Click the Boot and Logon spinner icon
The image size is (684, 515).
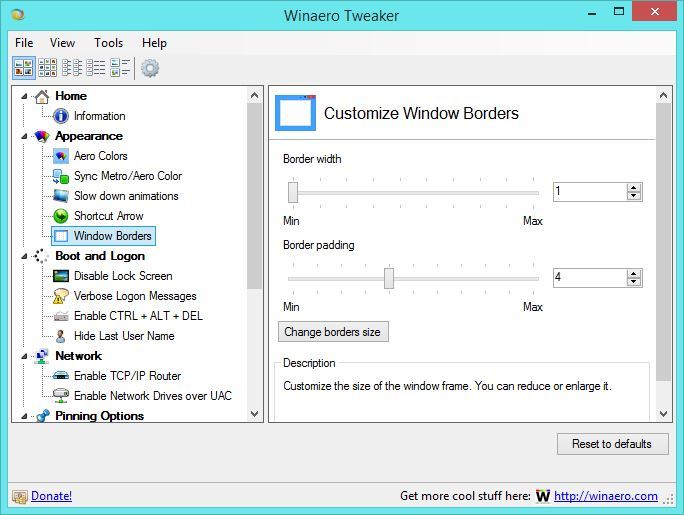[41, 256]
